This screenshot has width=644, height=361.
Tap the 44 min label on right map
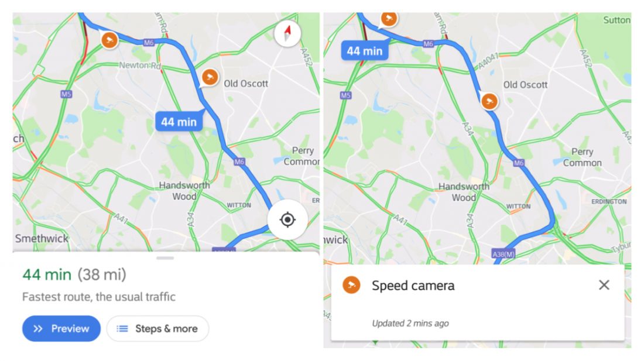point(365,51)
